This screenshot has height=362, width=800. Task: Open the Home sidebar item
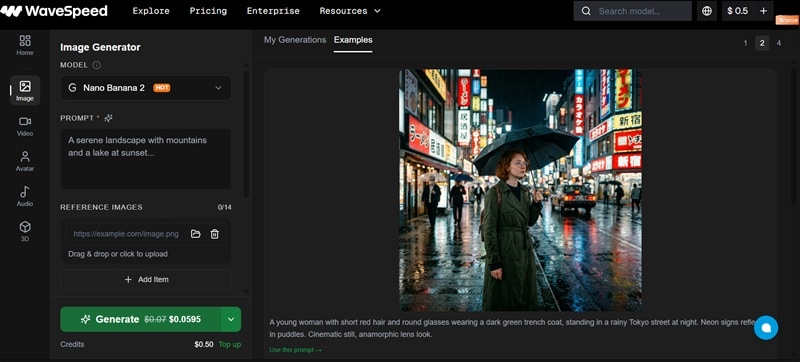(24, 45)
